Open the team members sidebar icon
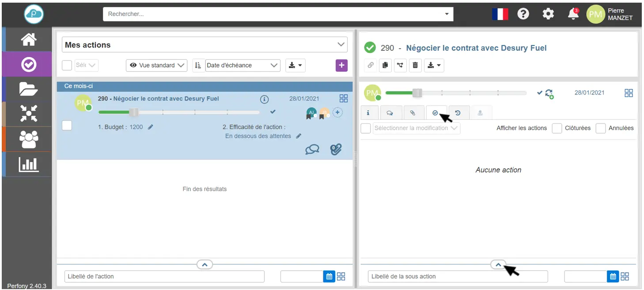644x290 pixels. click(29, 139)
